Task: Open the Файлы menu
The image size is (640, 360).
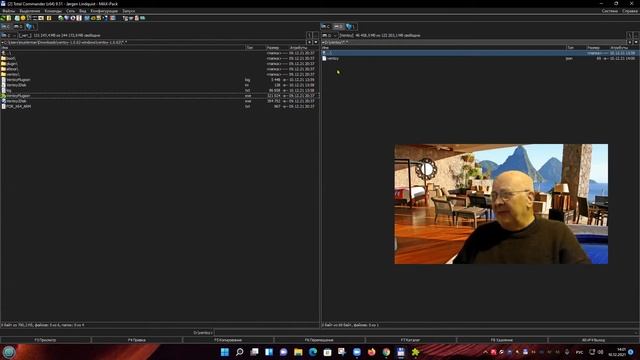Action: (x=9, y=11)
